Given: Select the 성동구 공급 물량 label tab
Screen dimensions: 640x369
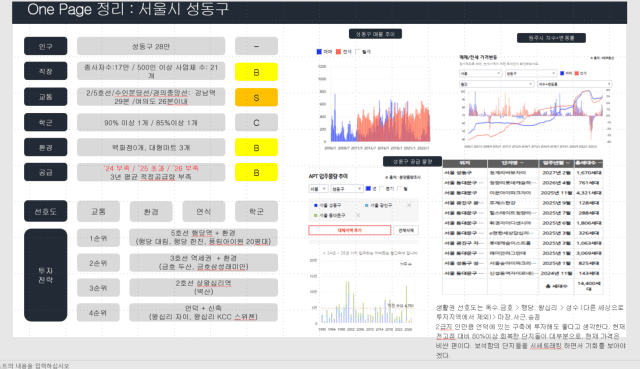Looking at the screenshot, I should [x=412, y=162].
